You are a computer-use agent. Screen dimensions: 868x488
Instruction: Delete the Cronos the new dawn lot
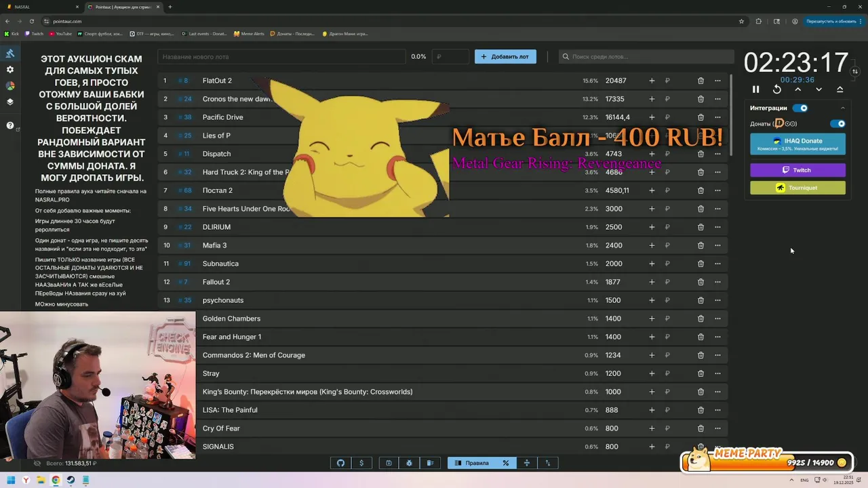[701, 99]
